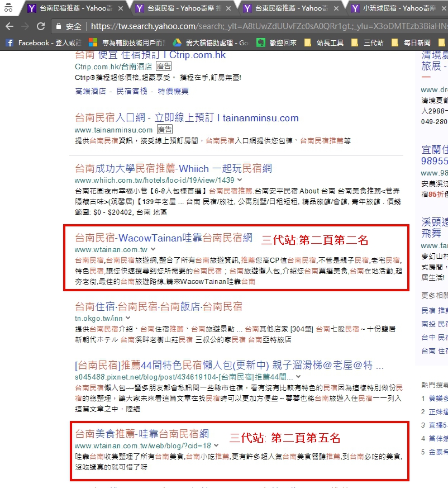This screenshot has width=448, height=488.
Task: Reload the current Yahoo search page
Action: pos(41,26)
